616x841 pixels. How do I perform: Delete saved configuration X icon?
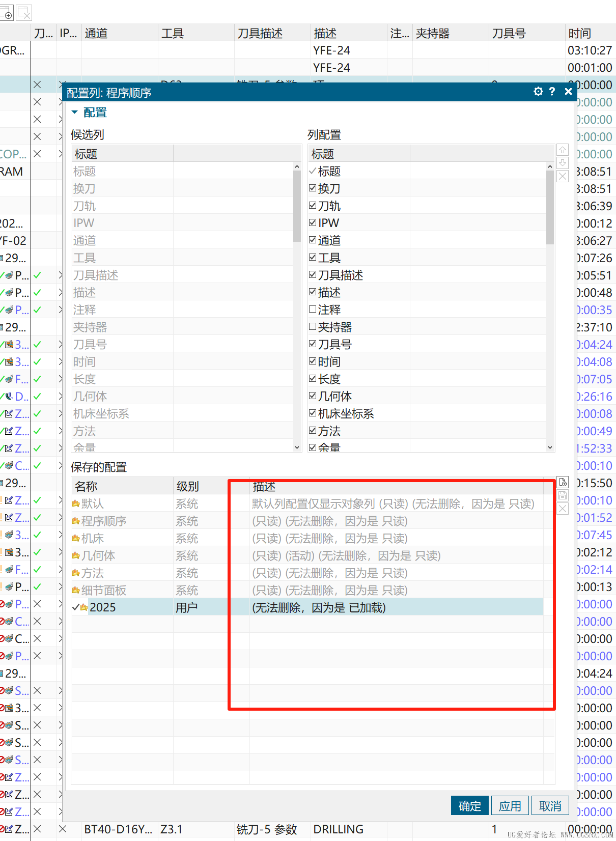563,509
